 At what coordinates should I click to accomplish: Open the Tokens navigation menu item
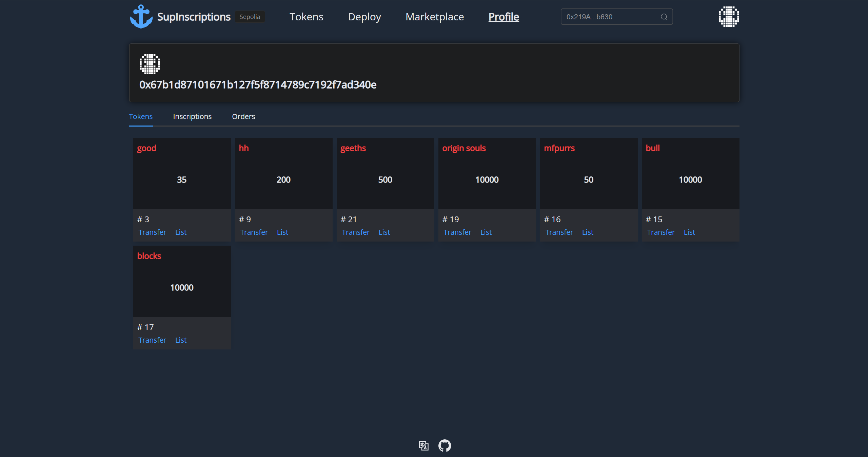pyautogui.click(x=306, y=17)
